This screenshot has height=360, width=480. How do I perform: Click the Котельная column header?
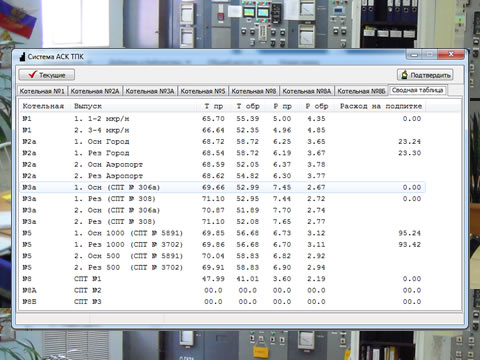pos(43,106)
